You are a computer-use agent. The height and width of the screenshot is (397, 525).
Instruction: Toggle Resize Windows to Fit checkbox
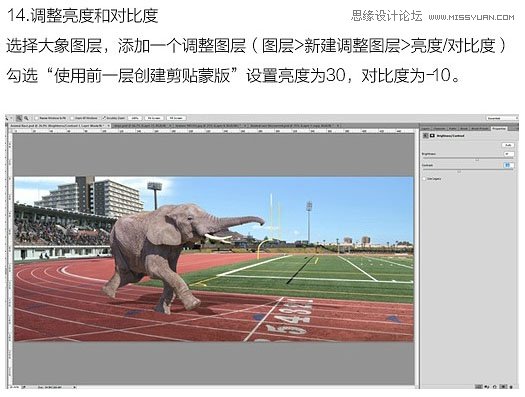coord(37,118)
